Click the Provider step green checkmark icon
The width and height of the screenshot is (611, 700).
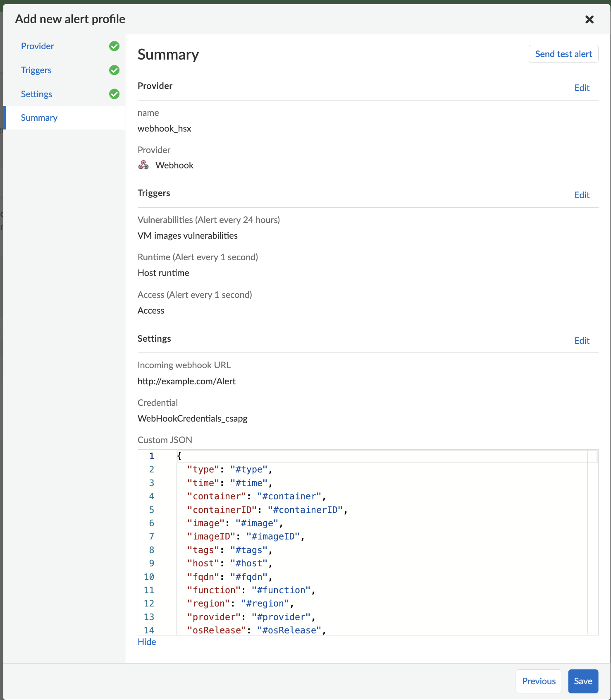tap(115, 46)
